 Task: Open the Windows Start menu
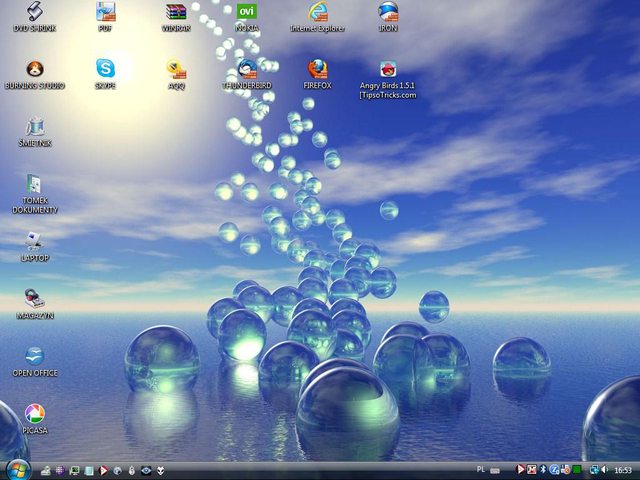[17, 469]
